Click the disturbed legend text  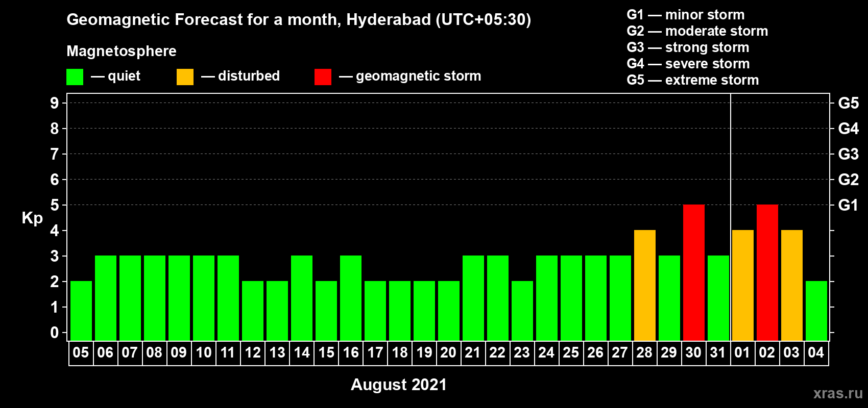249,76
